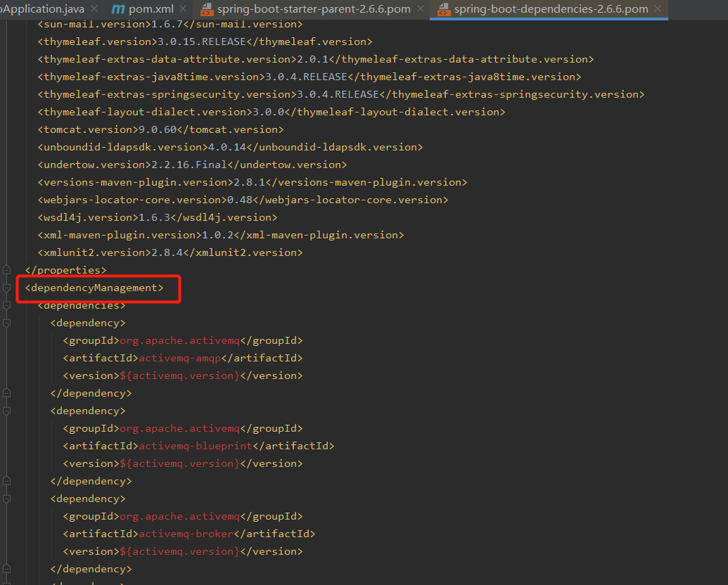Click the xmlunit2.version 2.8.4 line
This screenshot has height=585, width=728.
coord(170,252)
